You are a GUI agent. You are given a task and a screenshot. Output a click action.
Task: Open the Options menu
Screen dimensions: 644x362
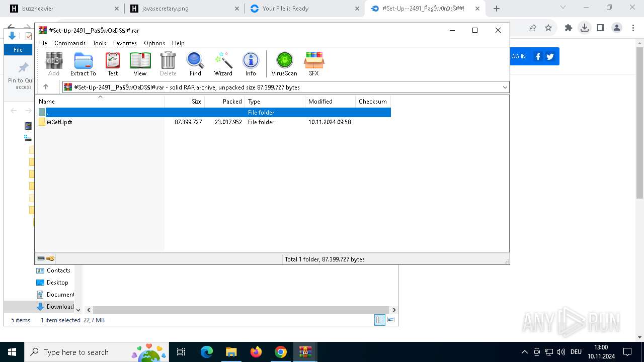tap(154, 43)
